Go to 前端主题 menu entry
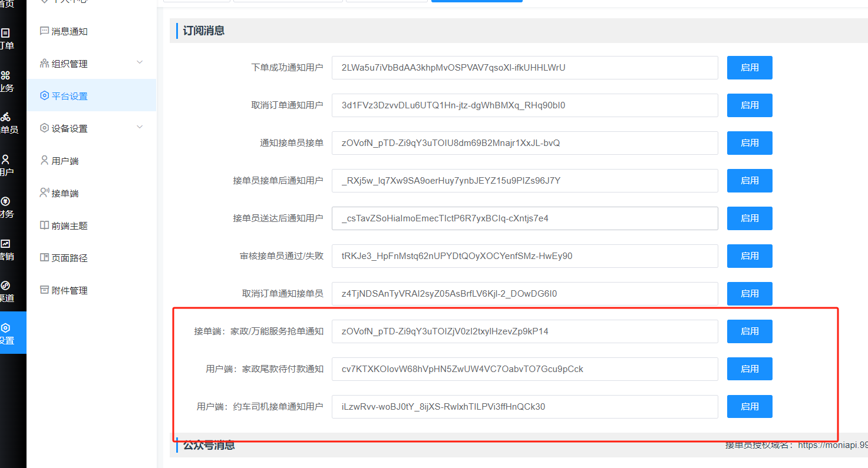Screen dimensions: 868x468 pyautogui.click(x=91, y=225)
